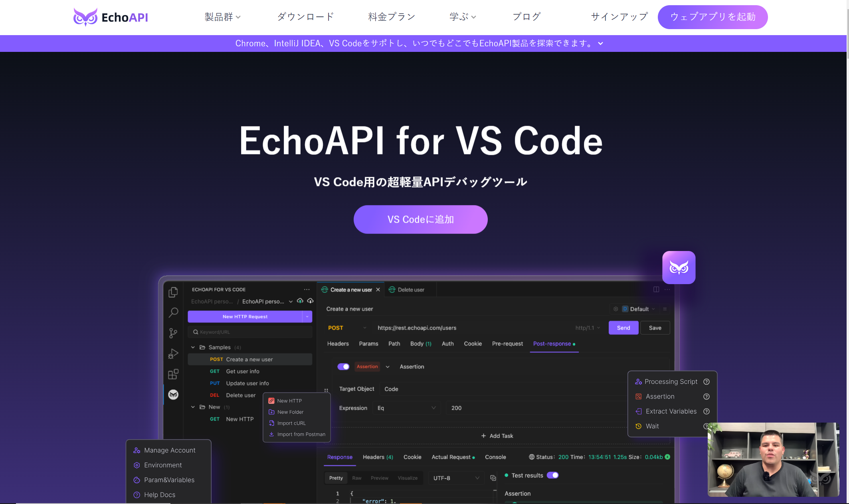Click the collection/document icon in sidebar
Screen dimensions: 849x504
coord(173,292)
